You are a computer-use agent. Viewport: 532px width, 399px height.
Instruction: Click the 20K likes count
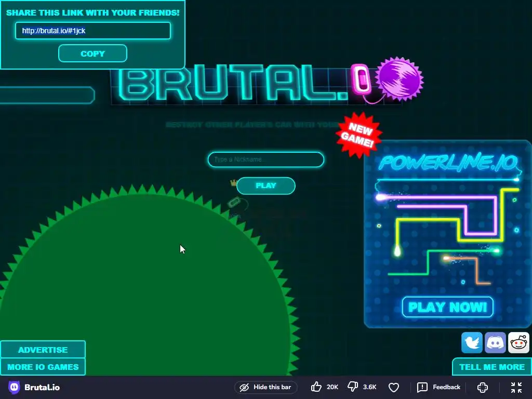(x=332, y=387)
